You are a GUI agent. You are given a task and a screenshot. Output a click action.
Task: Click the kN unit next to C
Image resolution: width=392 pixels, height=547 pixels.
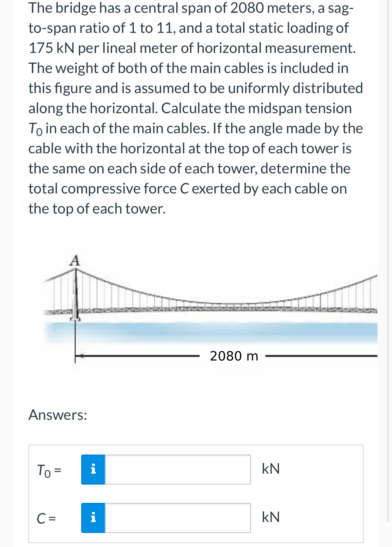tap(270, 517)
